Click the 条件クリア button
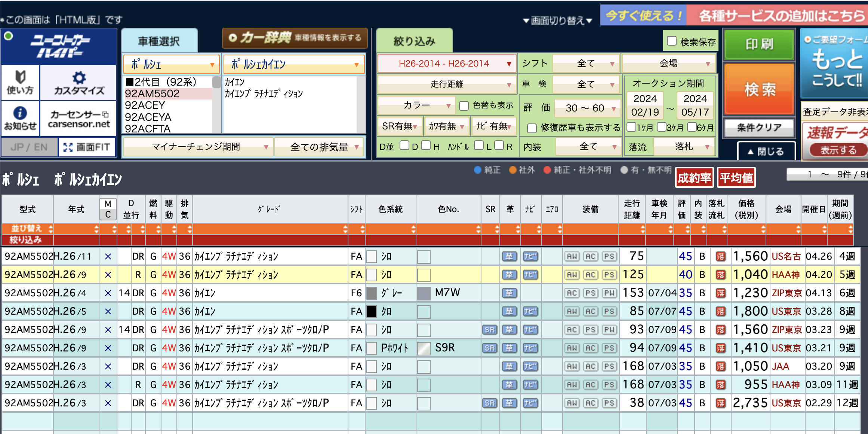Viewport: 868px width, 434px height. point(759,128)
